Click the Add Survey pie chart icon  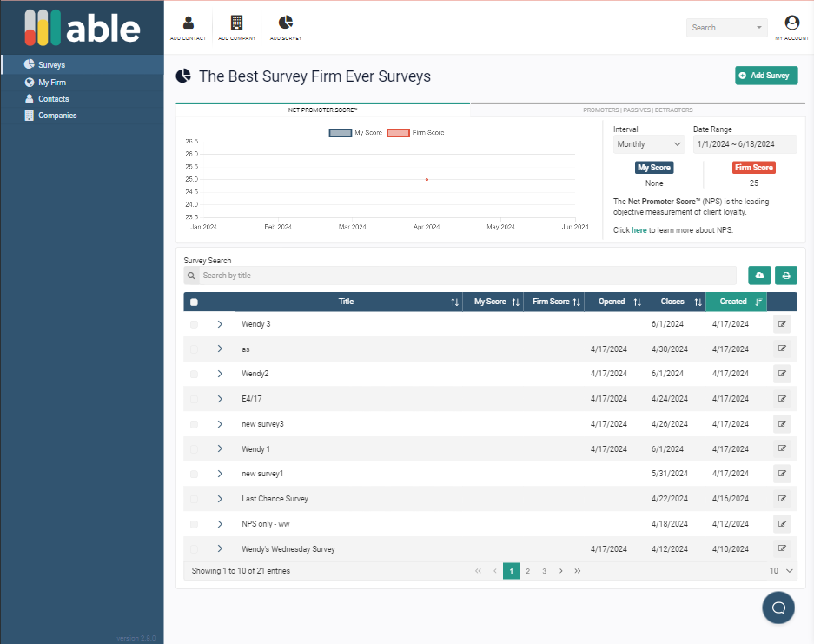tap(286, 23)
